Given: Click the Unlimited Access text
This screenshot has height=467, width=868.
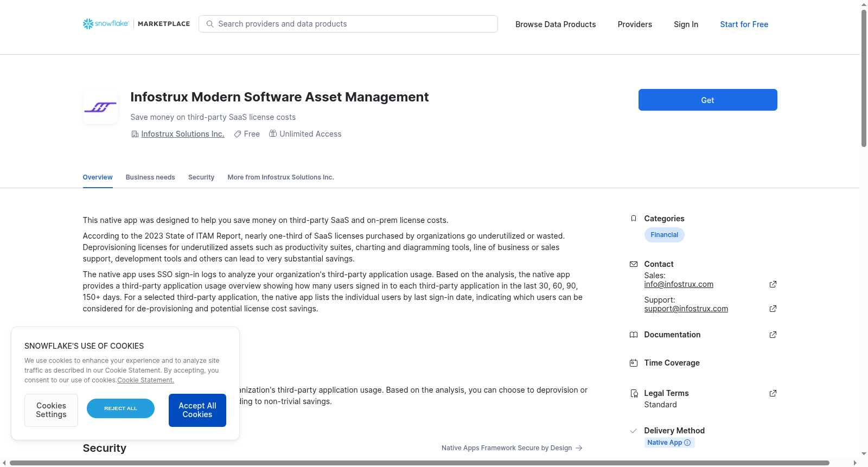Looking at the screenshot, I should pos(310,134).
